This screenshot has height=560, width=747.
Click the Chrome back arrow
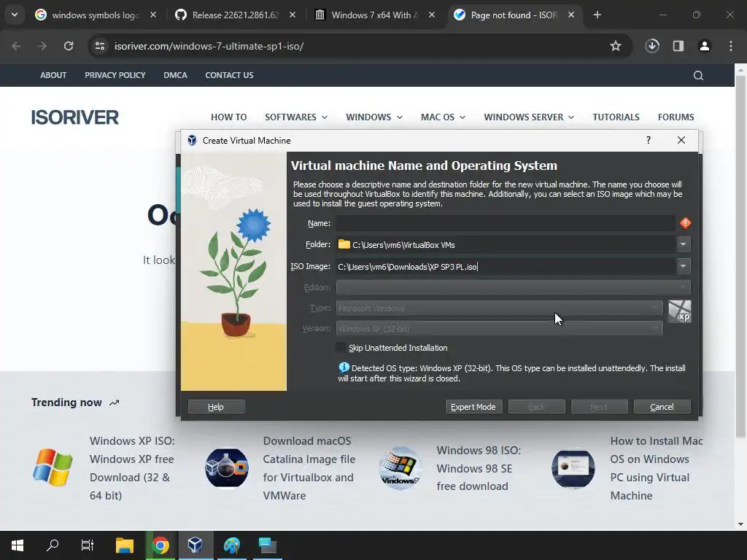coord(16,46)
